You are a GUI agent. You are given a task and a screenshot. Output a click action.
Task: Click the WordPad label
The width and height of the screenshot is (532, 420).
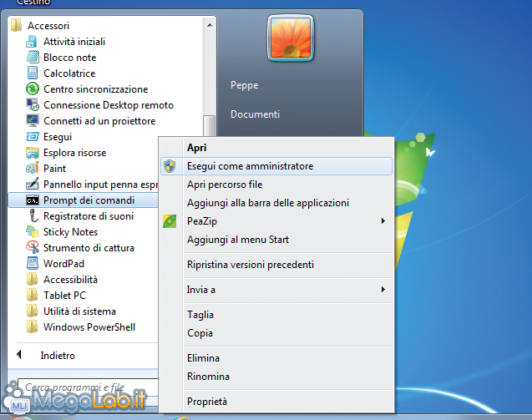tap(63, 264)
